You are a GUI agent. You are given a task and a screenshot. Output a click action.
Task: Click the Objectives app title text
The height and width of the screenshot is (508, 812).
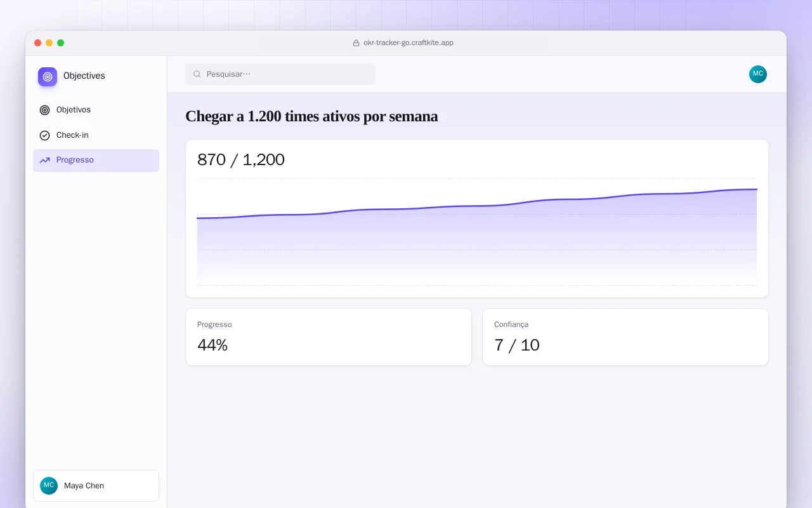click(84, 76)
